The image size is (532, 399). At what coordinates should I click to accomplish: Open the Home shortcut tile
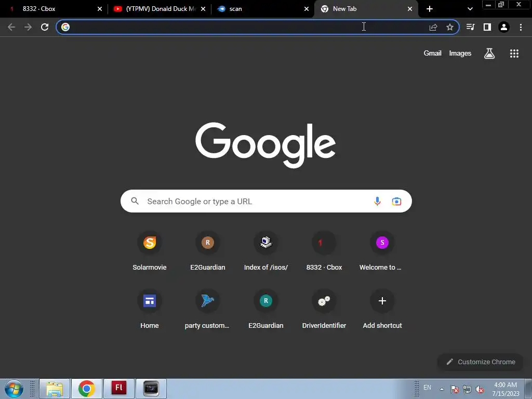click(150, 309)
